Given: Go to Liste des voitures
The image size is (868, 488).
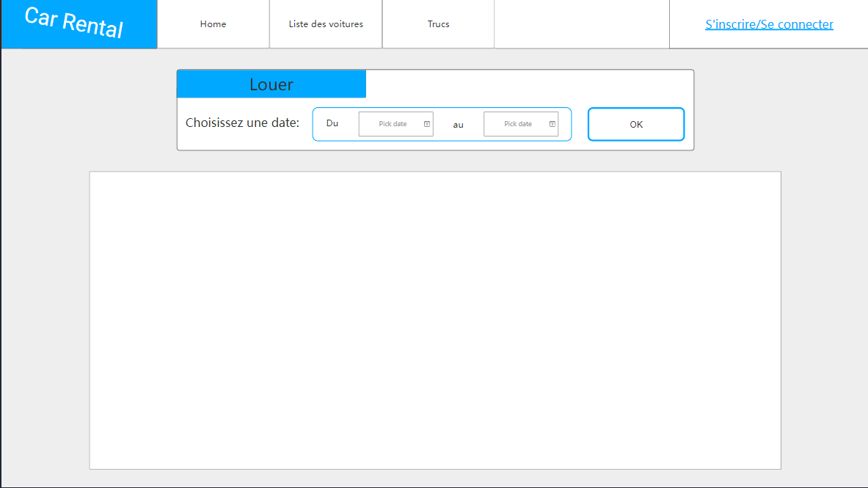Looking at the screenshot, I should [326, 24].
